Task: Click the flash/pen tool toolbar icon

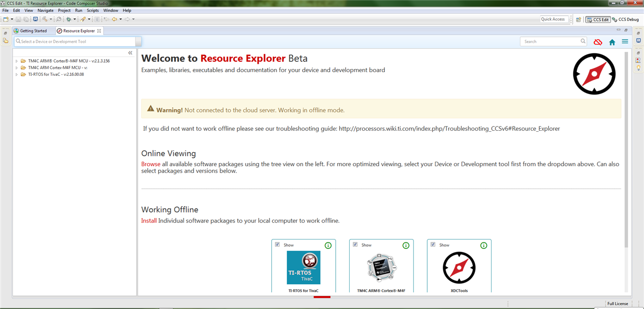Action: coord(83,19)
